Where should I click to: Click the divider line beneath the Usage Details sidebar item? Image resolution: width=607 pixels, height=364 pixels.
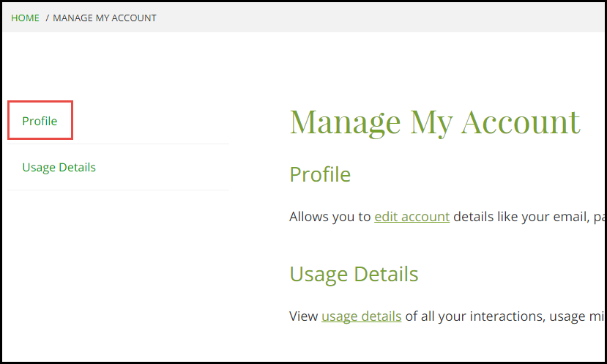pos(118,190)
